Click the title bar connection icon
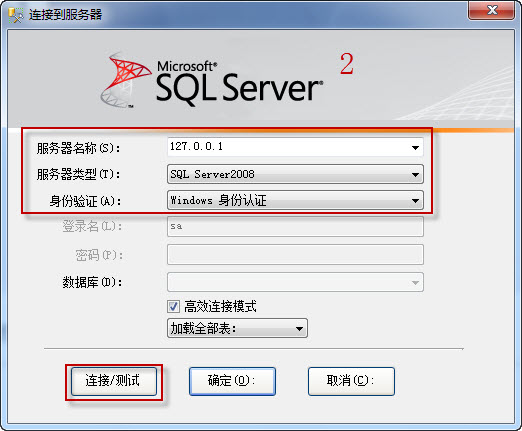 [x=15, y=15]
